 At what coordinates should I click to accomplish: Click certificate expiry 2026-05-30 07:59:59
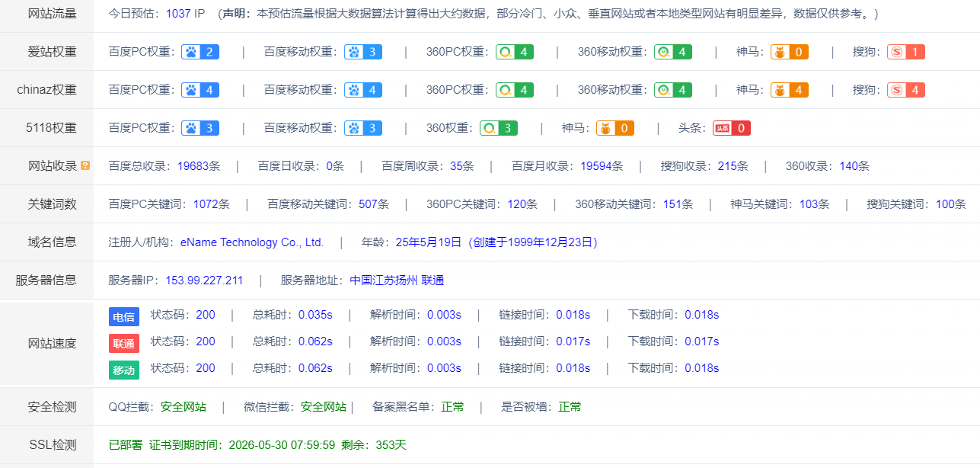[282, 445]
